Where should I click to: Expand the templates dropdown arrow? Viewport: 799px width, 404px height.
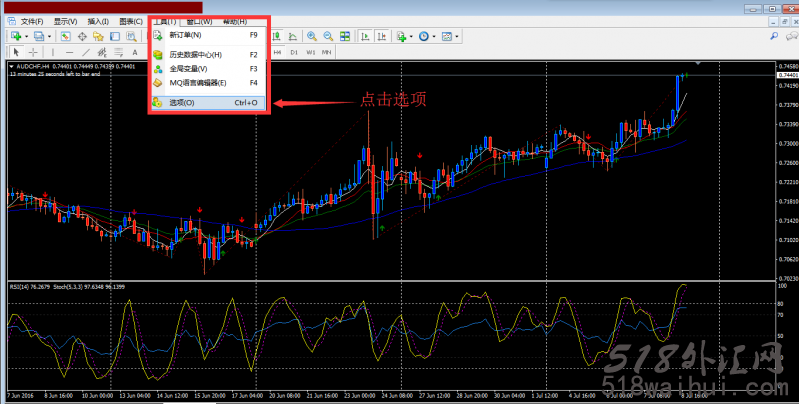(x=458, y=36)
